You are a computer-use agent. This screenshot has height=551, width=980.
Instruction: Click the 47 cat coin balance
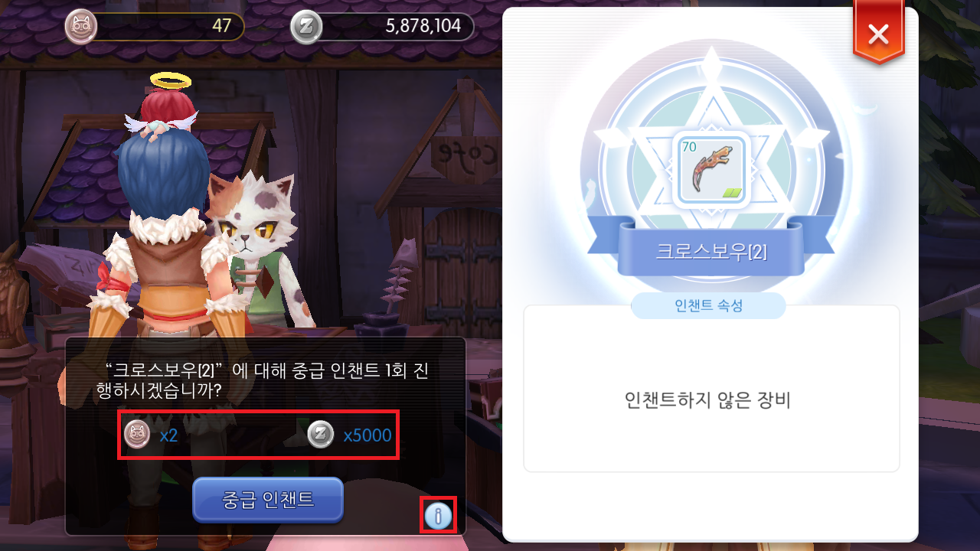pos(222,27)
